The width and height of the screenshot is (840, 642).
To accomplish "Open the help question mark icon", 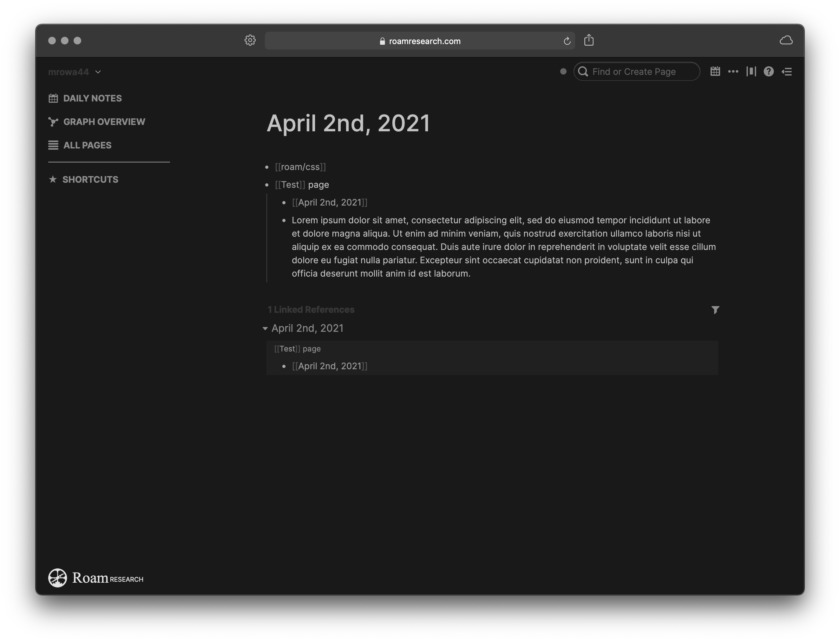I will [769, 71].
